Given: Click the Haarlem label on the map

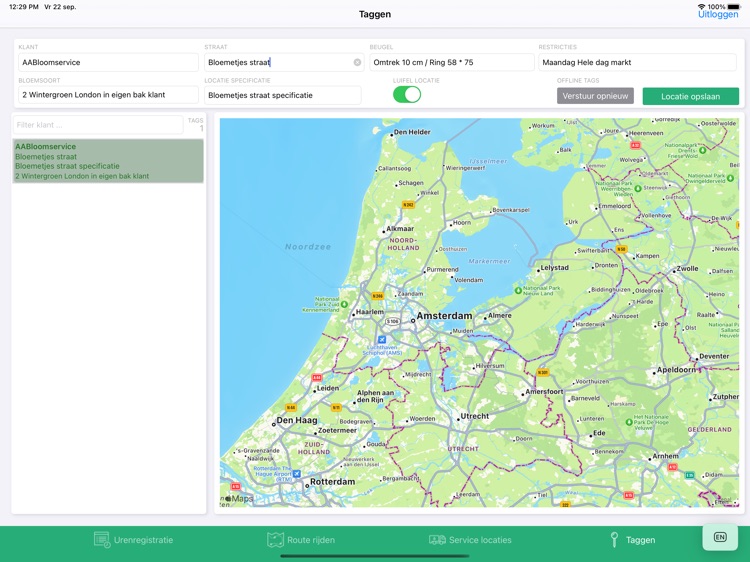Looking at the screenshot, I should 370,312.
